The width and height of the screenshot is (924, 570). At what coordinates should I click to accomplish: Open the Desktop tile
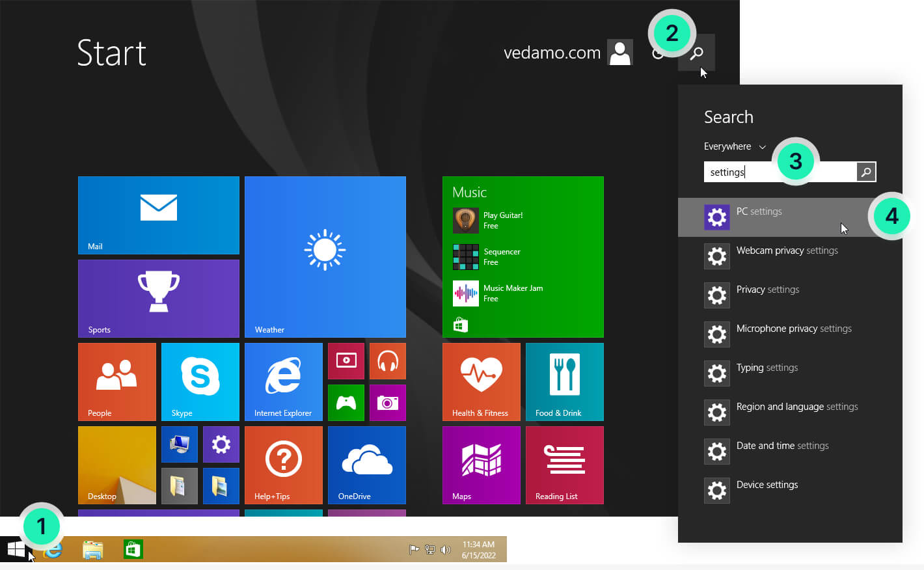pos(117,465)
